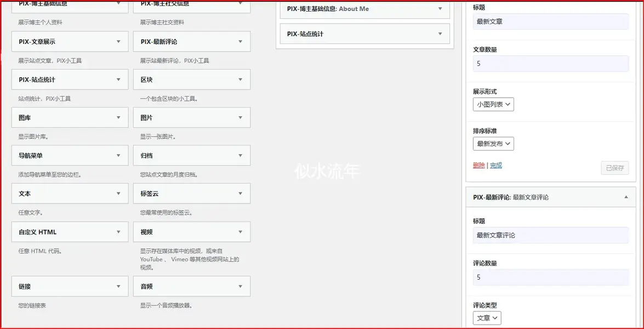Click the 完成 link
The height and width of the screenshot is (329, 644).
pyautogui.click(x=495, y=166)
